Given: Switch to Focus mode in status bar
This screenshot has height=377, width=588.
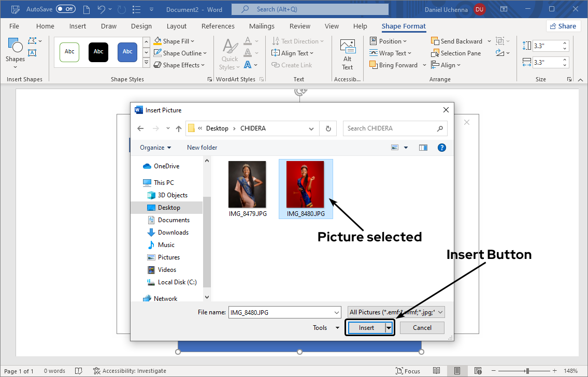Looking at the screenshot, I should point(408,371).
